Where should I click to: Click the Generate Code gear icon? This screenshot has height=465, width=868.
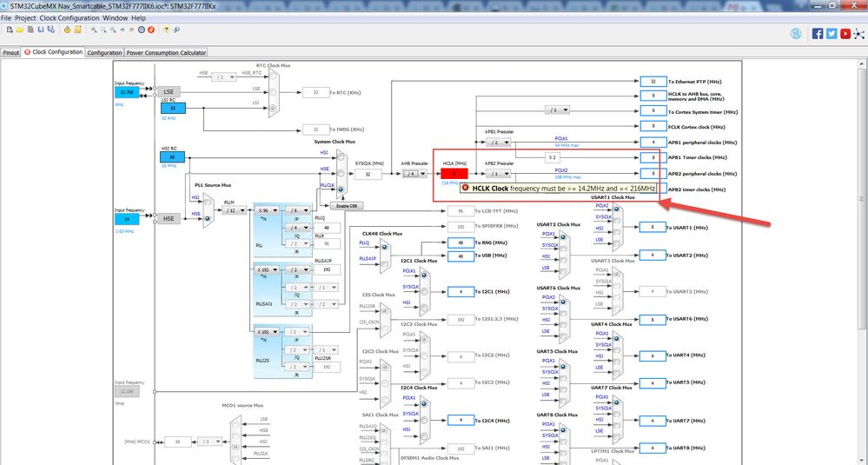[x=68, y=30]
